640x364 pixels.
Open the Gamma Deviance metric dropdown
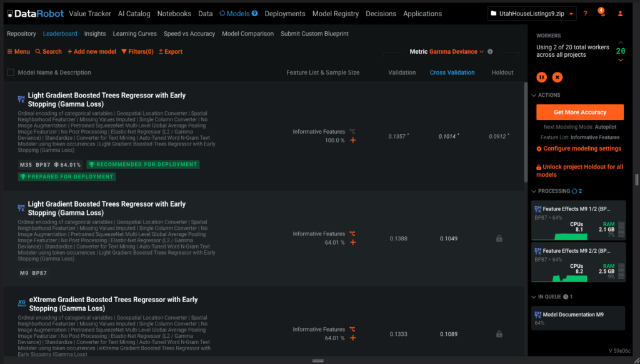[456, 52]
